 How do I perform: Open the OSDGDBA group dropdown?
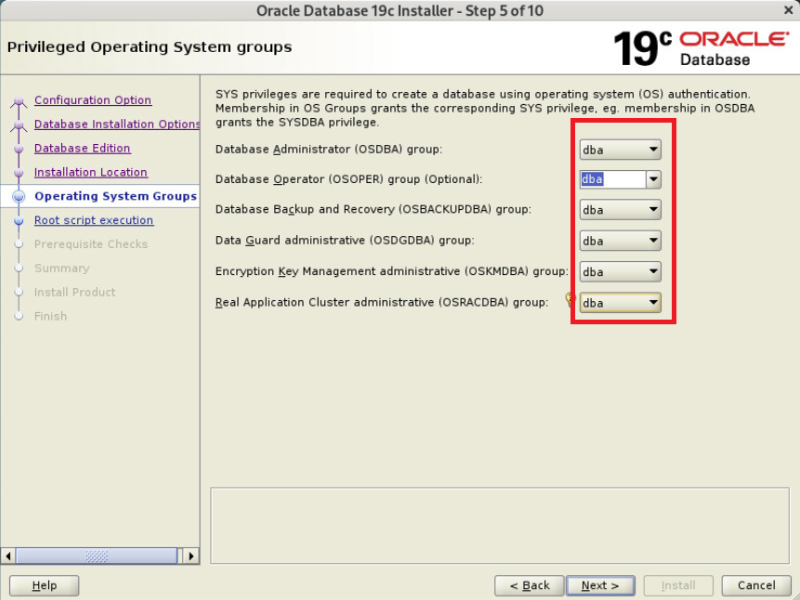pyautogui.click(x=620, y=241)
